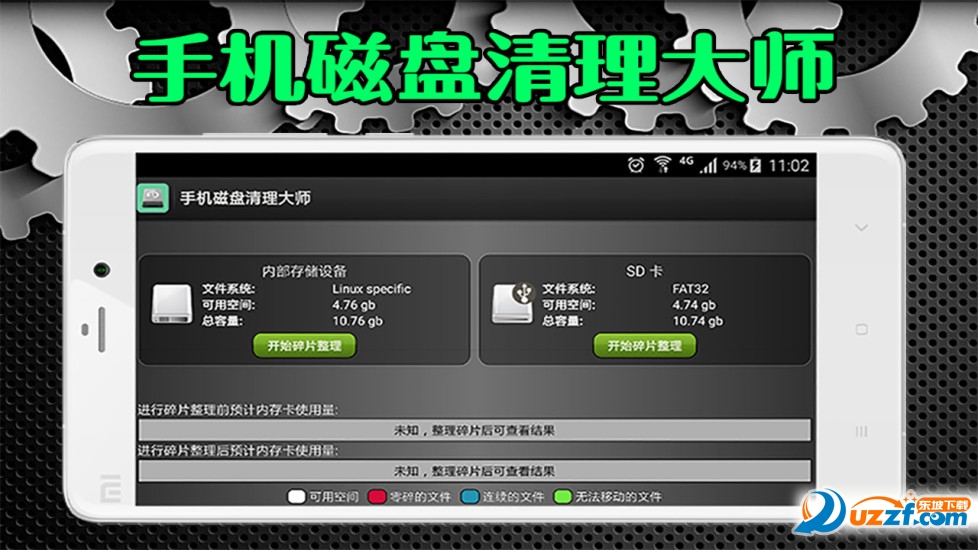
Task: Click the 无法移动的文件 legend label
Action: pos(618,497)
